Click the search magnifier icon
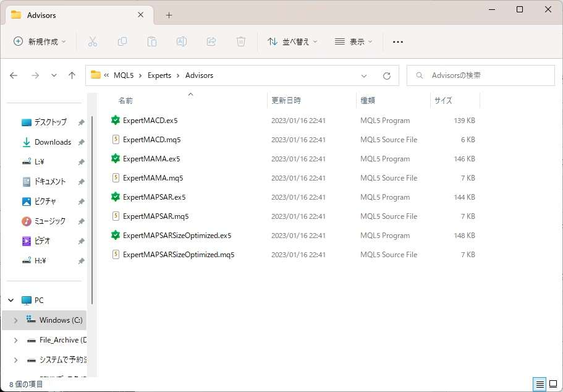 419,75
